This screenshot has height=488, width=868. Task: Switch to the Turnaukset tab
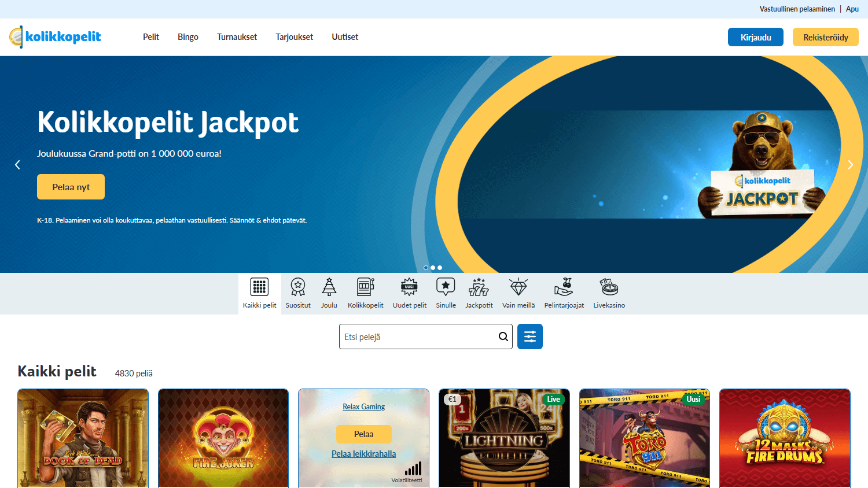[237, 36]
